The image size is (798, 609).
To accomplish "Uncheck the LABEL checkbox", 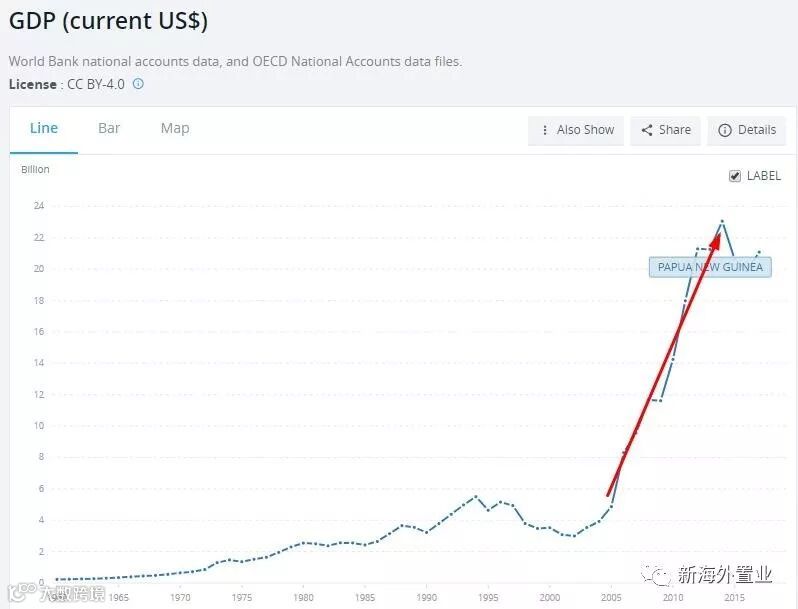I will point(736,176).
